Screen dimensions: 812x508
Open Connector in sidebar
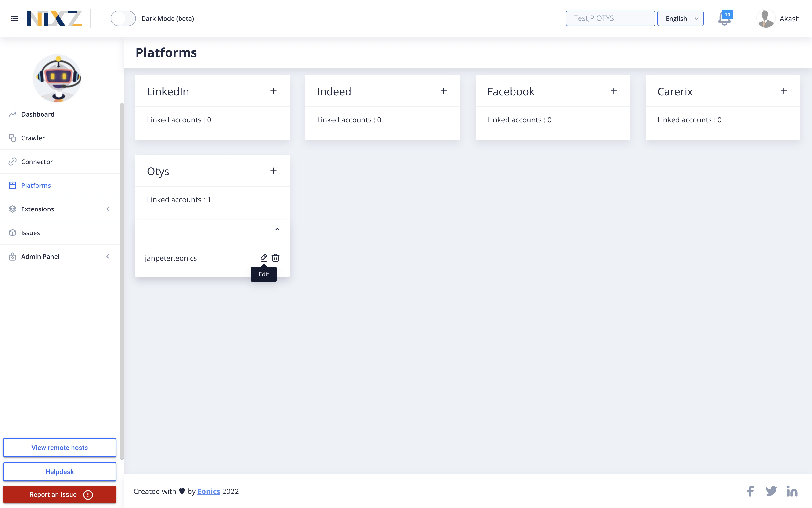coord(60,162)
